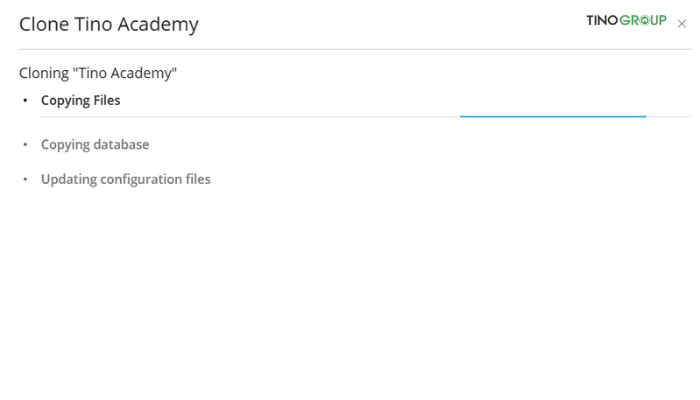Click the bullet beside Copying Files
The height and width of the screenshot is (400, 700).
coord(25,100)
